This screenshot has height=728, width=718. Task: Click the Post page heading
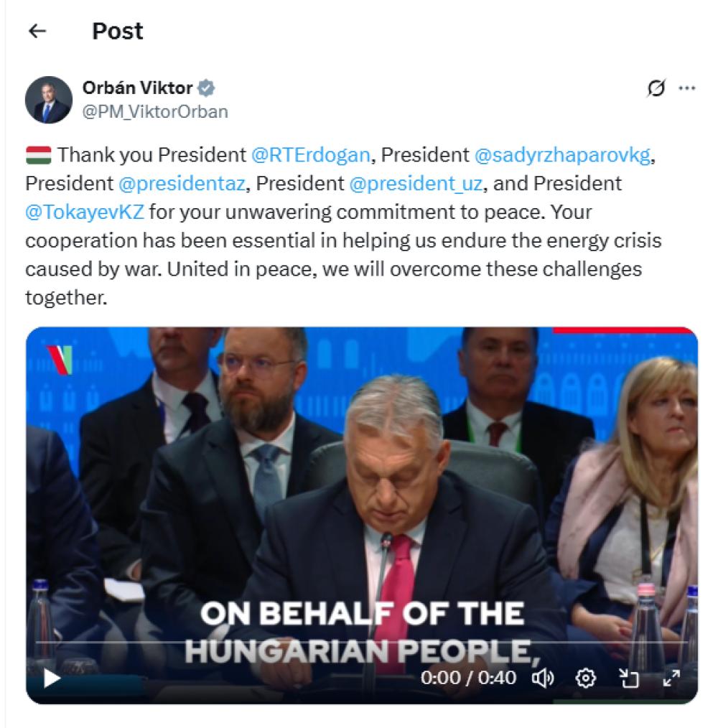pos(118,31)
